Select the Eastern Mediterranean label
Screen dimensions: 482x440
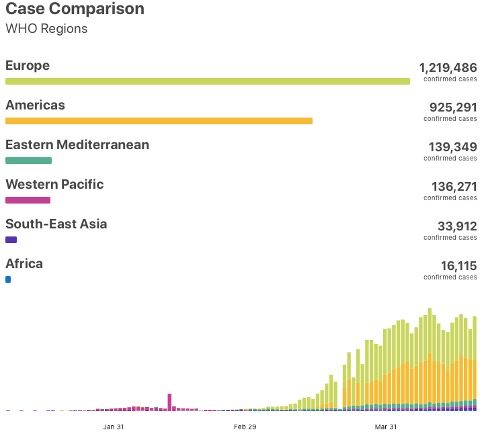[77, 145]
